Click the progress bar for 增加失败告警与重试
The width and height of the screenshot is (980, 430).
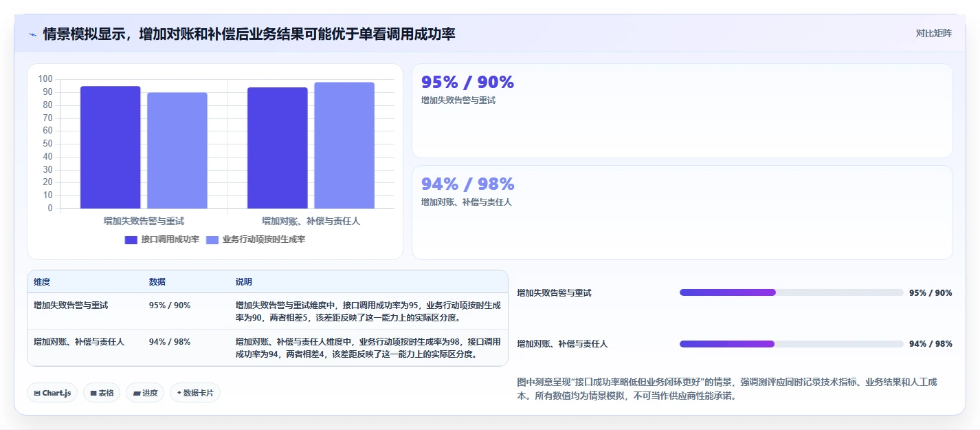pos(791,292)
